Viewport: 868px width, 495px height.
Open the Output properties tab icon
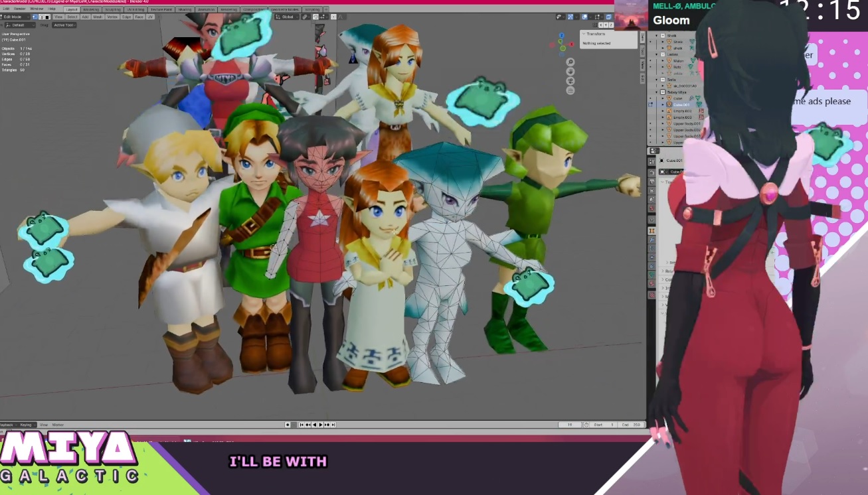coord(652,181)
